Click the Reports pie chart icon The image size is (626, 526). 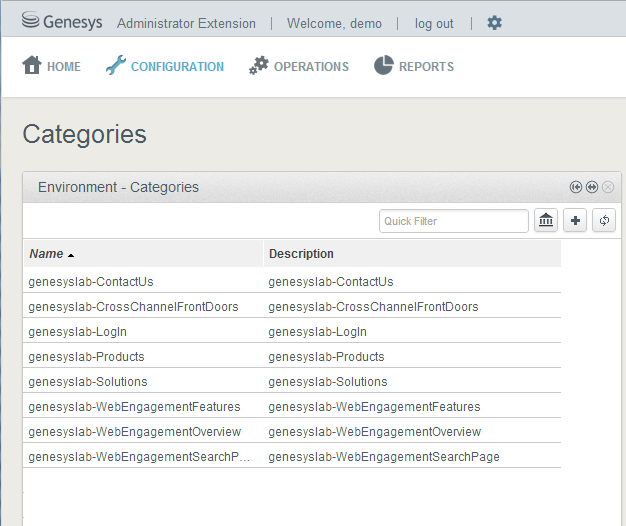(384, 65)
